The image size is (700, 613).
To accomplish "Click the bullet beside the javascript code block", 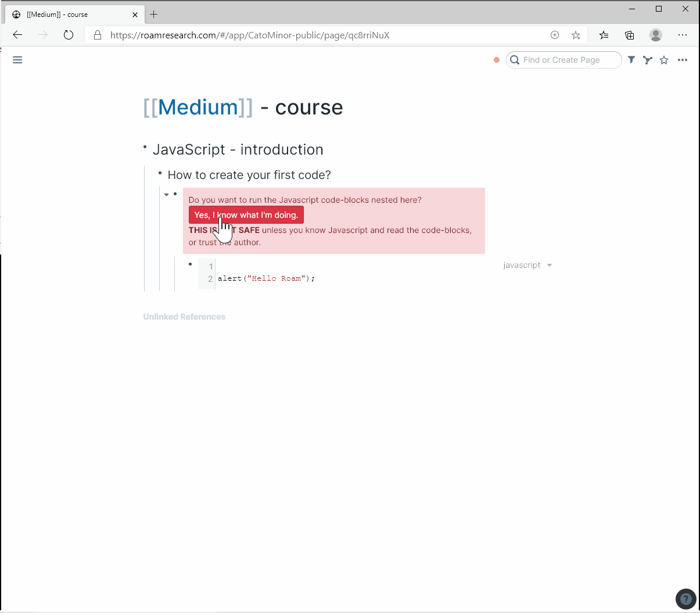I will pyautogui.click(x=191, y=264).
